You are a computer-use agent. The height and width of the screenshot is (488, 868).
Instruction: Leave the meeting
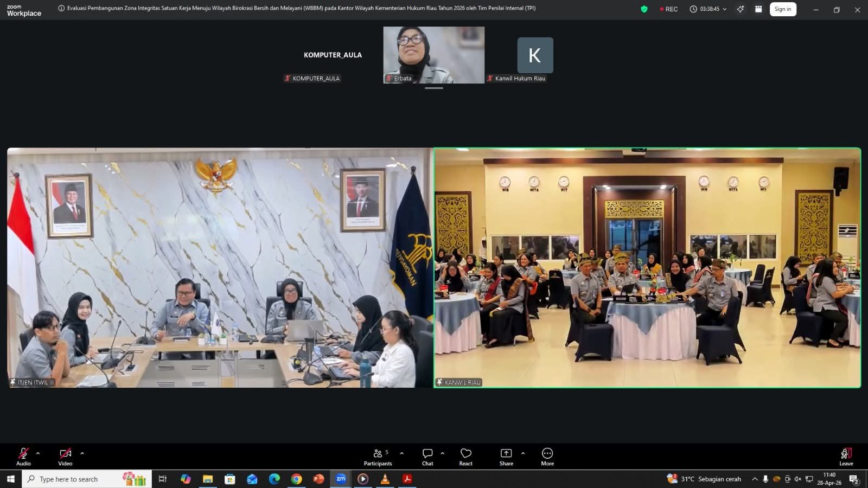pos(846,456)
